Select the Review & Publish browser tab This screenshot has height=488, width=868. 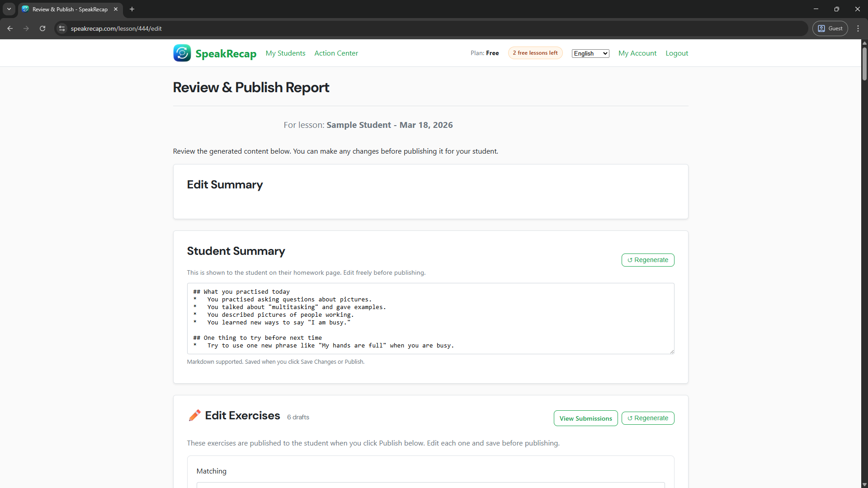point(70,9)
